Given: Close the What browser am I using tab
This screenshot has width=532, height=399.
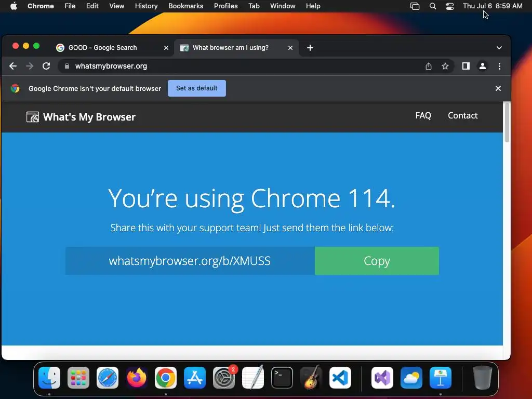Looking at the screenshot, I should 290,48.
